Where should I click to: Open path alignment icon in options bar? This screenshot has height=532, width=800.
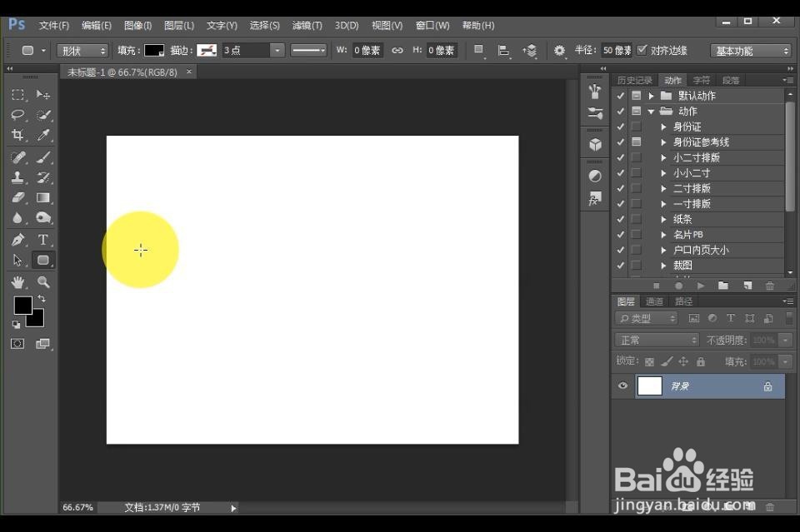click(503, 51)
